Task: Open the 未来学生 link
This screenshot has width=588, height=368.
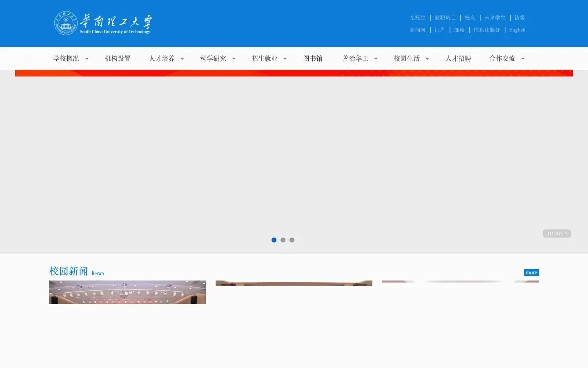Action: (495, 18)
